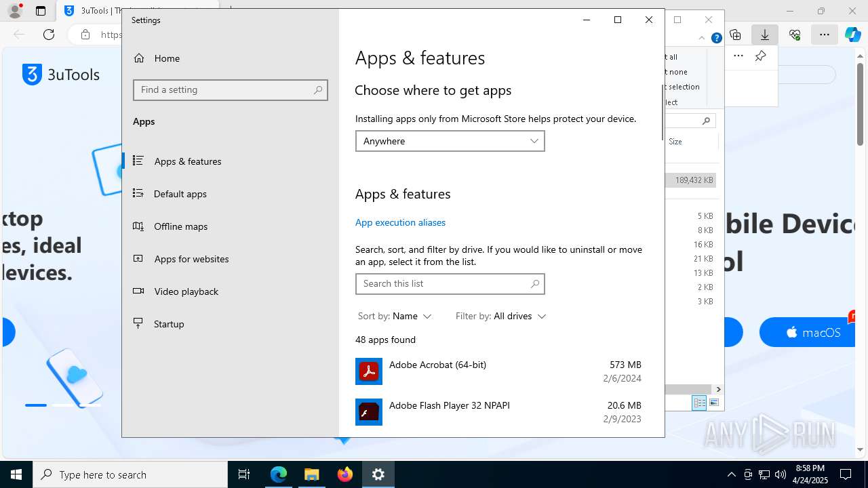Screen dimensions: 868x488
Task: Click the taskbar clock showing 8:58 PM
Action: (810, 474)
